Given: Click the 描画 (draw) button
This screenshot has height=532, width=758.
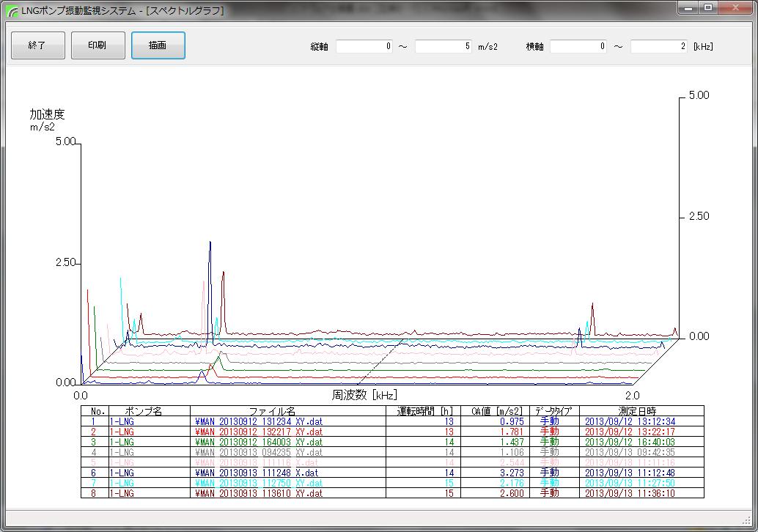Looking at the screenshot, I should click(x=158, y=45).
